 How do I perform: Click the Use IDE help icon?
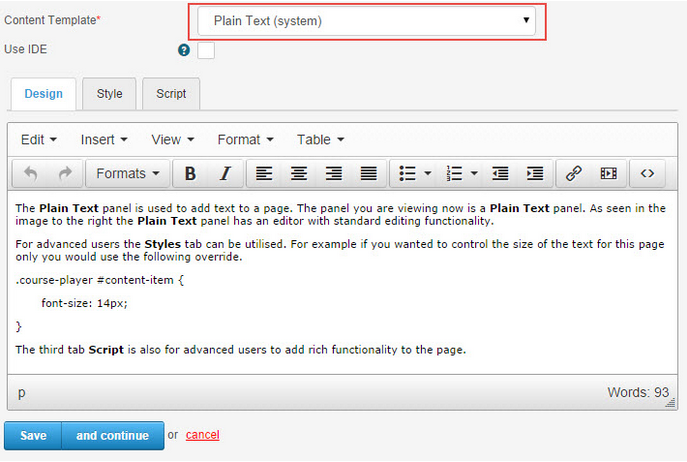184,50
